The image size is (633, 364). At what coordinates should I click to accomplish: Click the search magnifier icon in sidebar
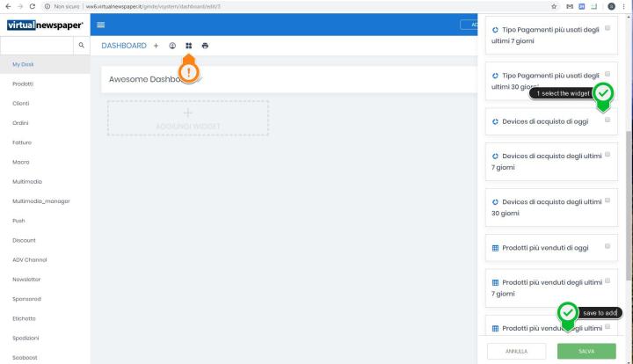82,45
